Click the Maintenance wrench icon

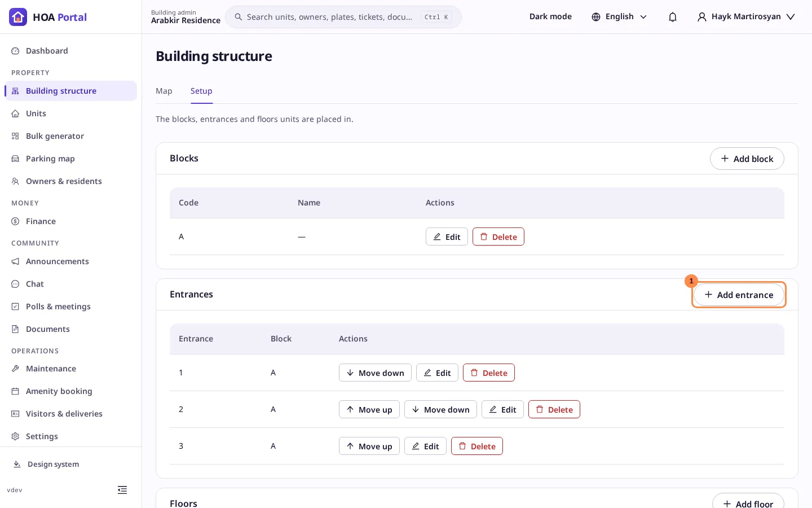coord(15,369)
